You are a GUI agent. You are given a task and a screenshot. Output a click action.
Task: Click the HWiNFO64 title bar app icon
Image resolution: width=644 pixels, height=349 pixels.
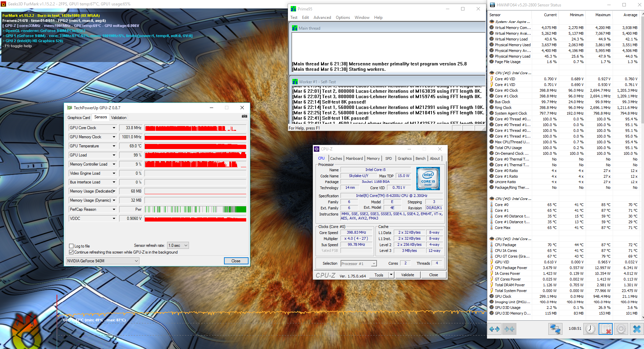(x=492, y=5)
